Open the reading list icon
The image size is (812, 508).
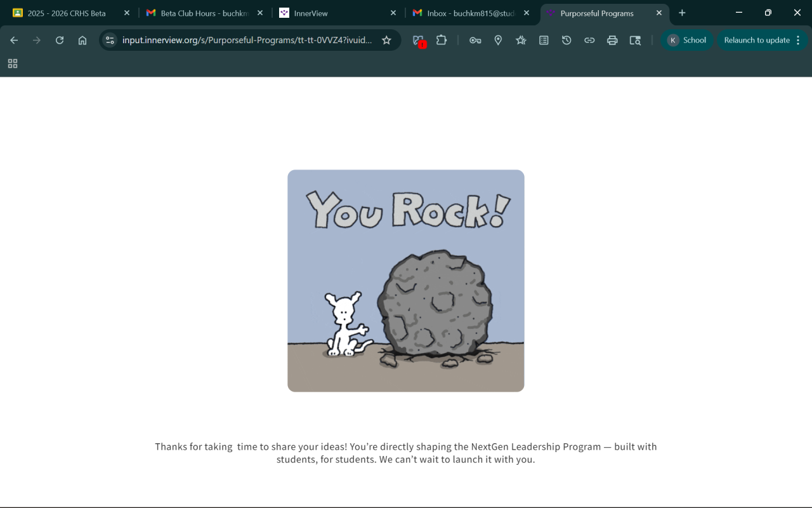click(x=544, y=40)
